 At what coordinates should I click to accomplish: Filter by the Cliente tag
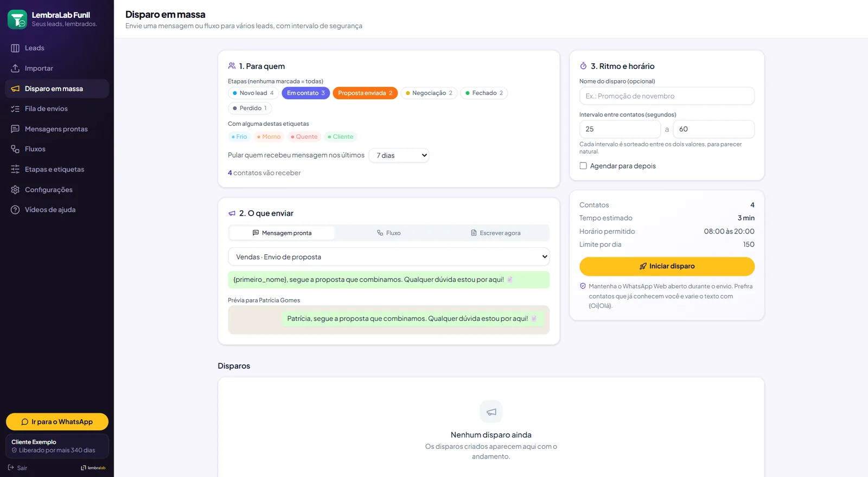(x=340, y=137)
